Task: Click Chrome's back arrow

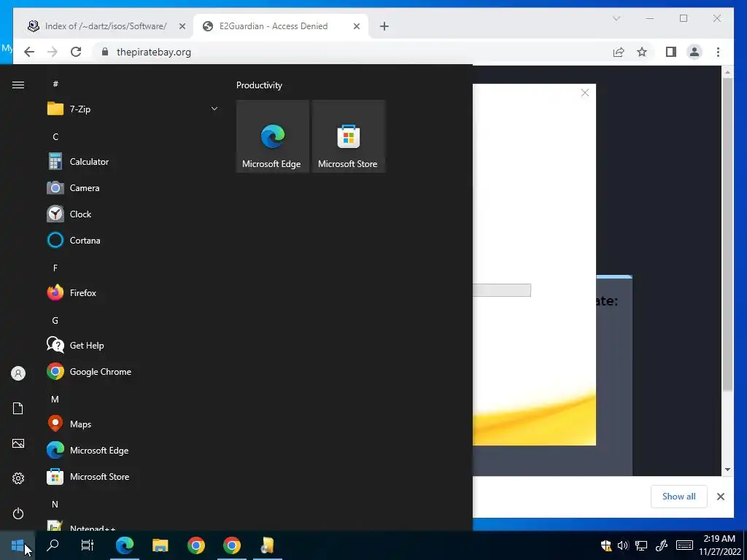Action: pyautogui.click(x=29, y=52)
